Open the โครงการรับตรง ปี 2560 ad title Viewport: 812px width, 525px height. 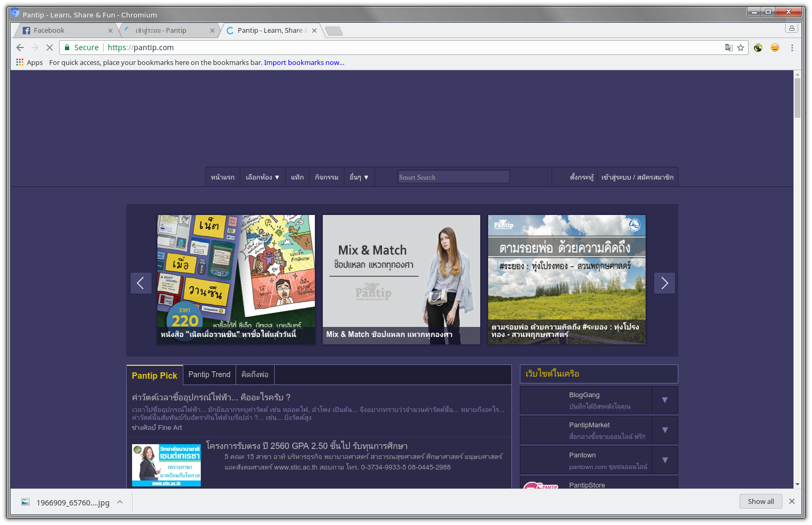[307, 446]
